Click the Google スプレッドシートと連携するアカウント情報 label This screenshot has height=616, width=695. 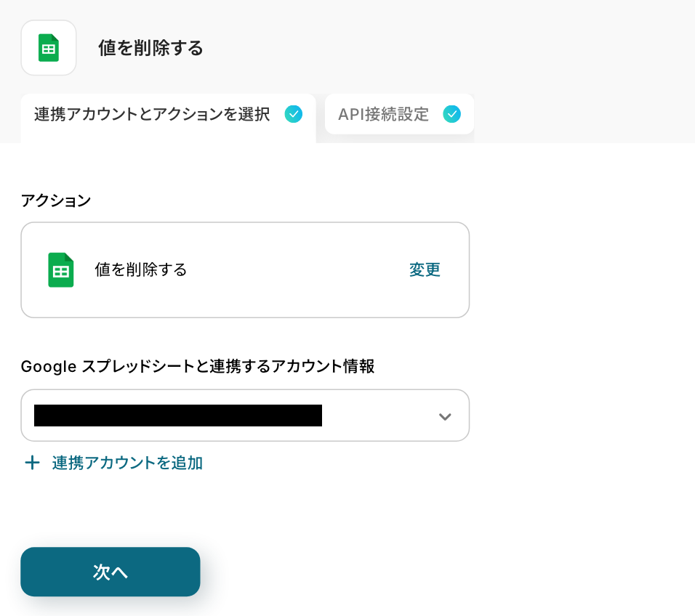click(x=198, y=367)
